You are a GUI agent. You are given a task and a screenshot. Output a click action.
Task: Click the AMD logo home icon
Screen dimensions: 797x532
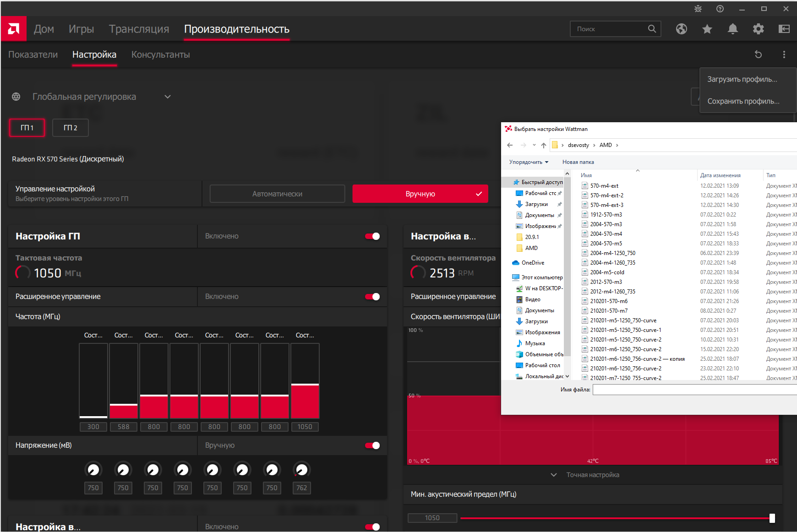[14, 29]
